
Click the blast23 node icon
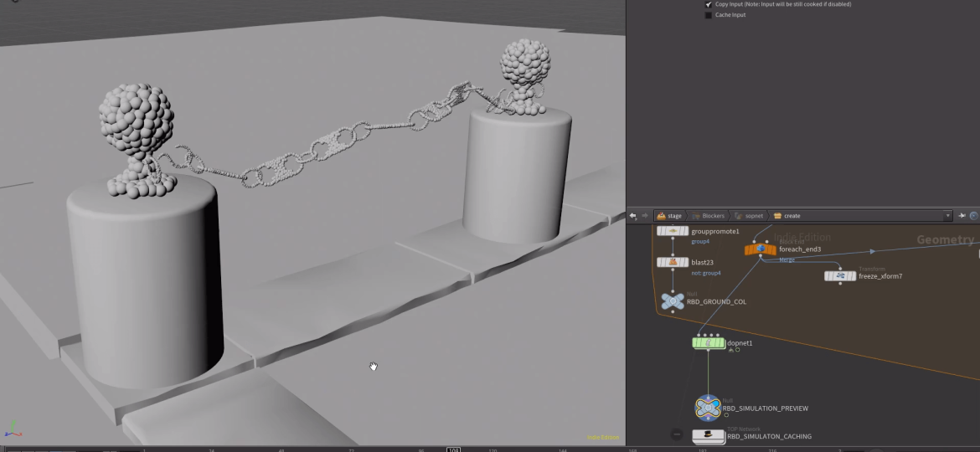pyautogui.click(x=673, y=262)
